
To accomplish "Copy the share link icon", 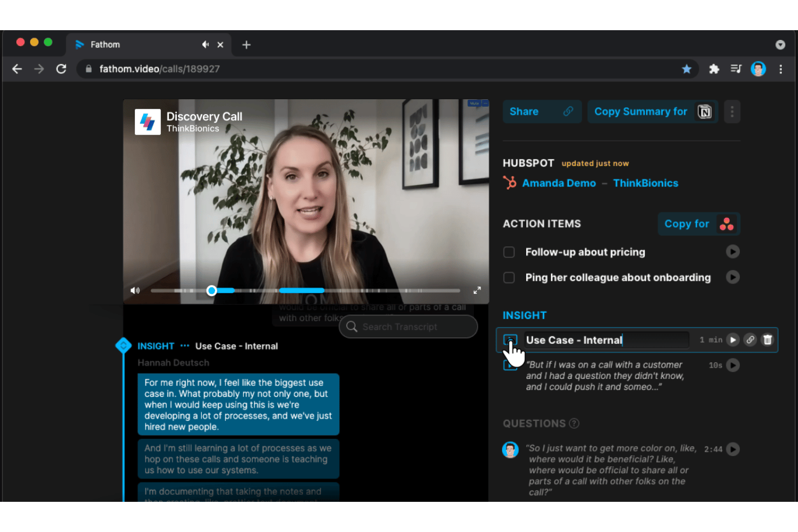I will (x=568, y=112).
